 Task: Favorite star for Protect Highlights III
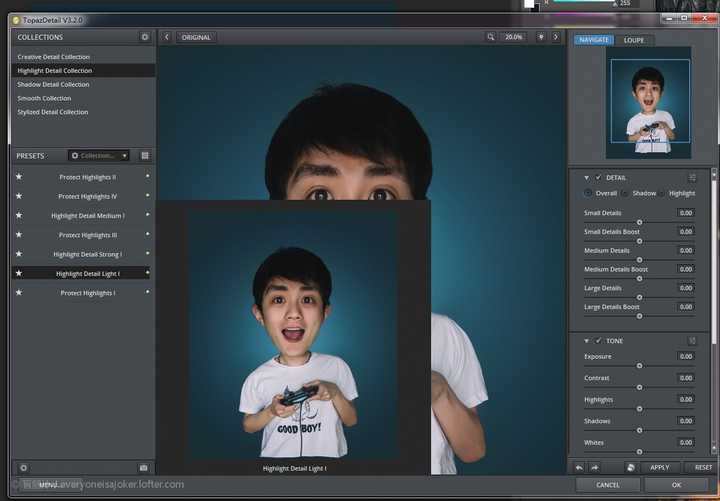tap(19, 235)
